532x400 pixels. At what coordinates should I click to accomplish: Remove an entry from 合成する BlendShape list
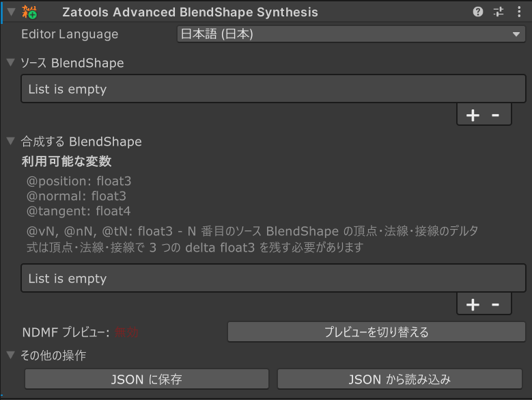pyautogui.click(x=495, y=305)
